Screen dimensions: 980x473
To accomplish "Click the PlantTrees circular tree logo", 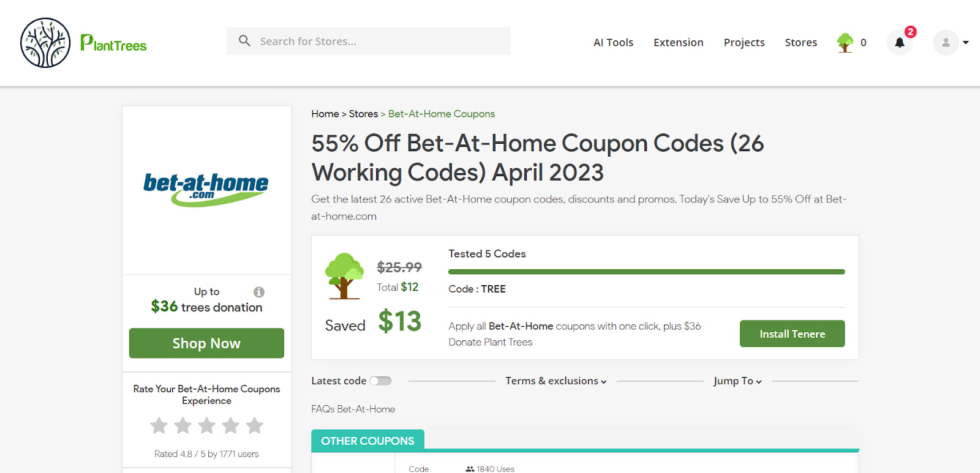I will coord(45,42).
